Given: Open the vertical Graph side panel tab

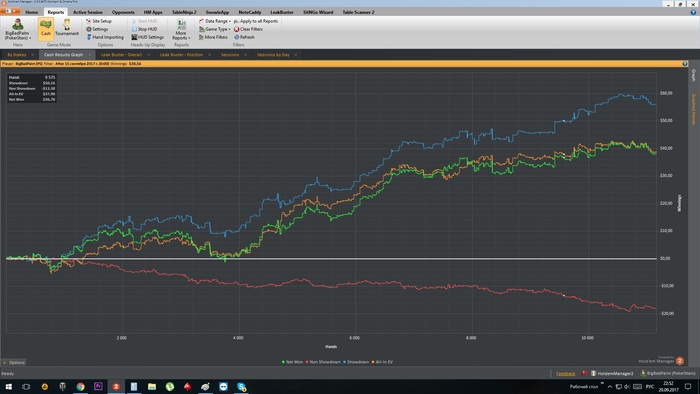Looking at the screenshot, I should point(693,75).
